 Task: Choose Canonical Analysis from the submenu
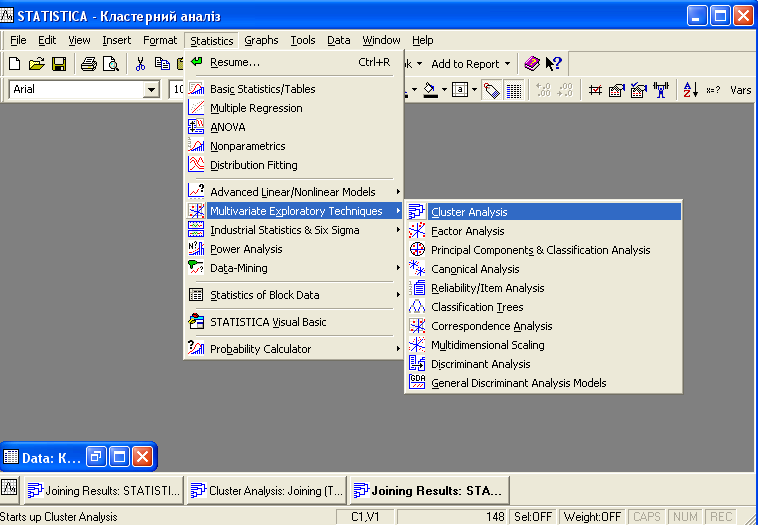pos(543,269)
